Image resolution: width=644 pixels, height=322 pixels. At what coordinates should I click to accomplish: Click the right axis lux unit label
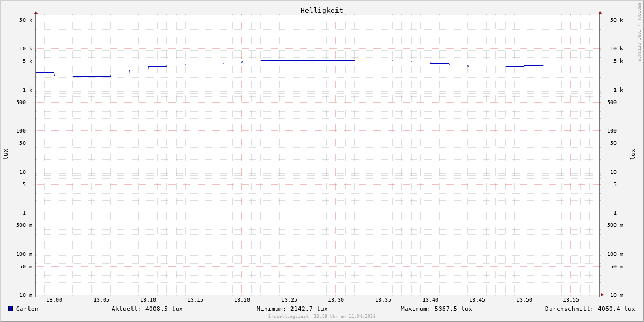click(633, 154)
